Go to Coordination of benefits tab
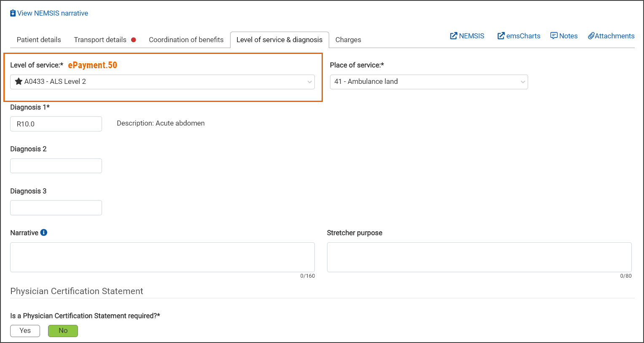644x343 pixels. tap(186, 40)
